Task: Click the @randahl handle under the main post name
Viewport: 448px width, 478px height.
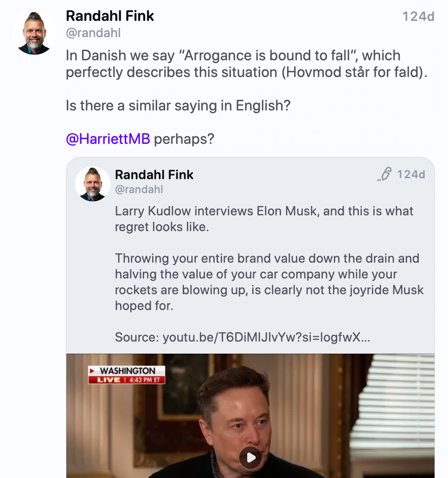Action: click(93, 33)
